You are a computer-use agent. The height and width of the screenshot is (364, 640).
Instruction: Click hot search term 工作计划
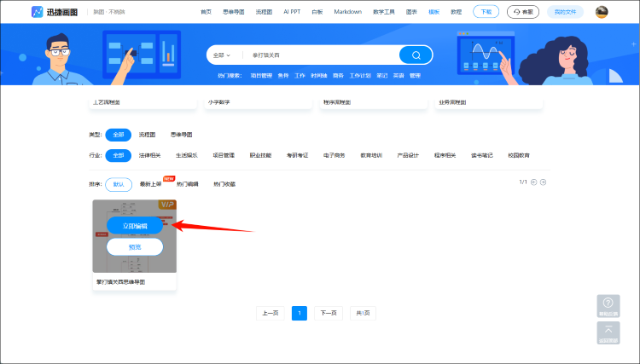[360, 76]
